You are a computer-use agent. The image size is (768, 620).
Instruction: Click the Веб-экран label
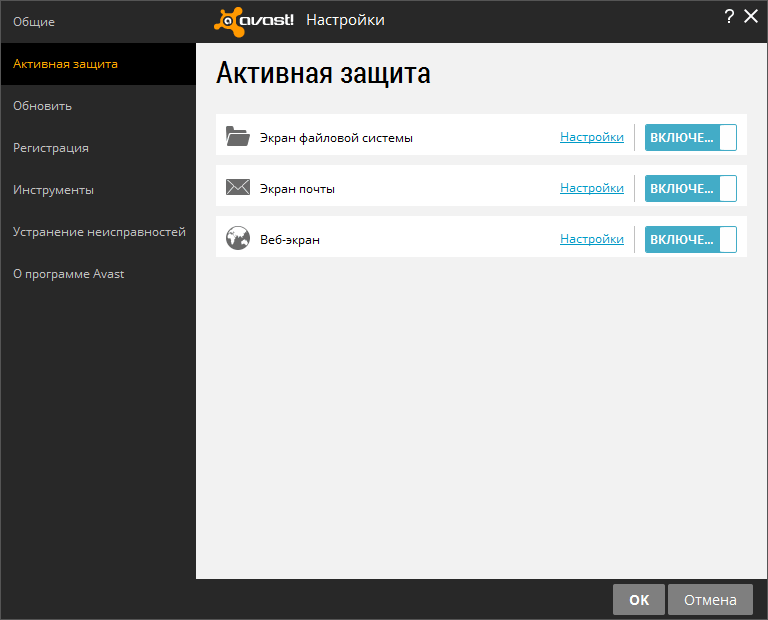[x=289, y=240]
